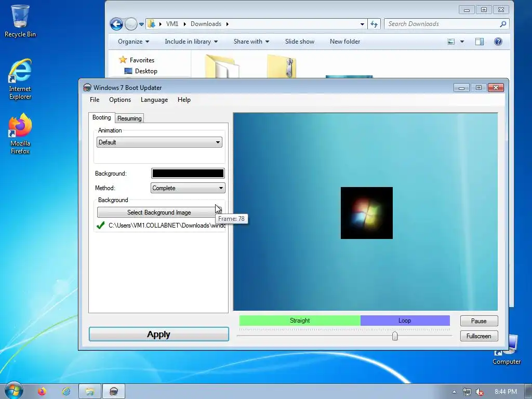Image resolution: width=532 pixels, height=399 pixels.
Task: Pick the black Background color swatch
Action: (188, 174)
